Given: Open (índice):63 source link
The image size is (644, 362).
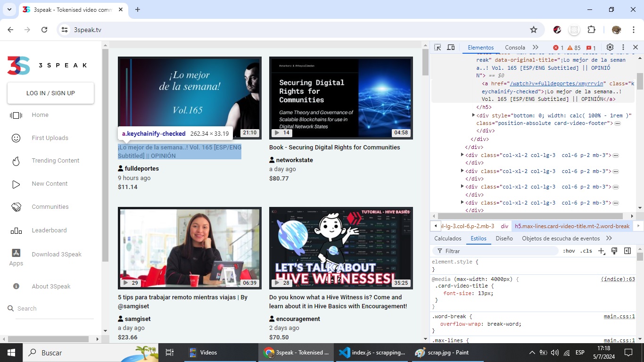Looking at the screenshot, I should [618, 279].
